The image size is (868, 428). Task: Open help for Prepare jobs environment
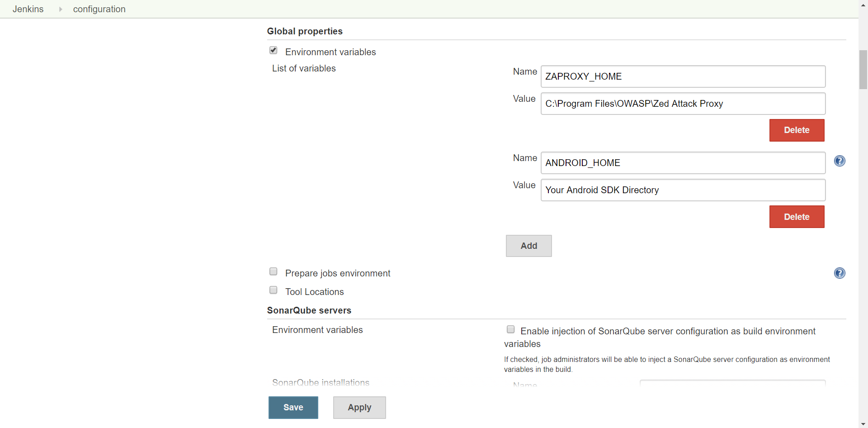[840, 273]
